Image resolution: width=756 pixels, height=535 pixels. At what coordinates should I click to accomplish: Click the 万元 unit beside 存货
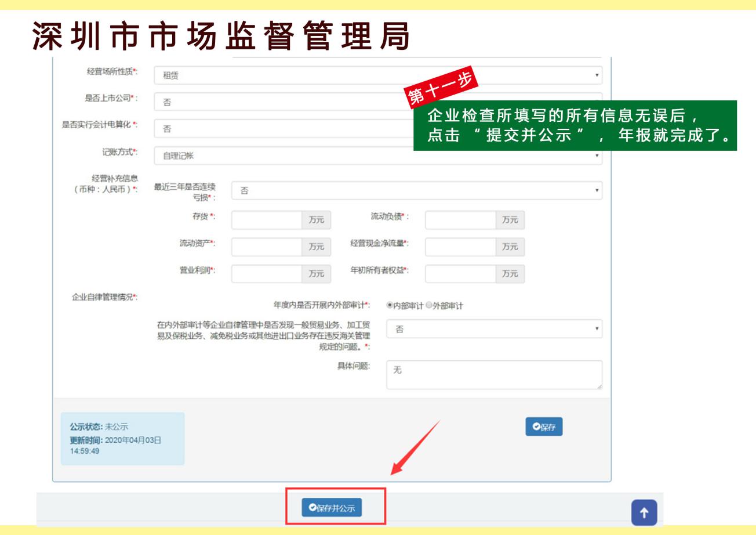(316, 220)
